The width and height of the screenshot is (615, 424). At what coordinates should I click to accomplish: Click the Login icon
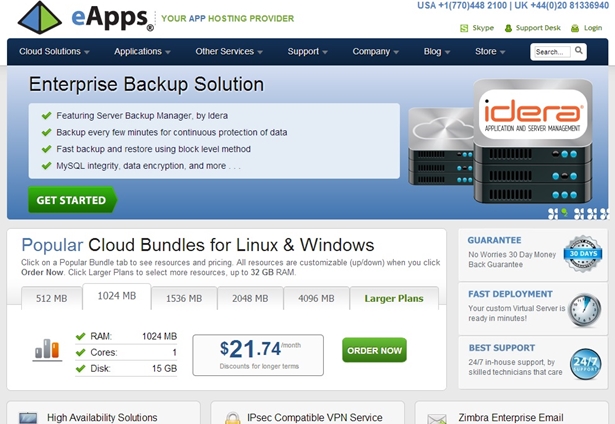575,28
